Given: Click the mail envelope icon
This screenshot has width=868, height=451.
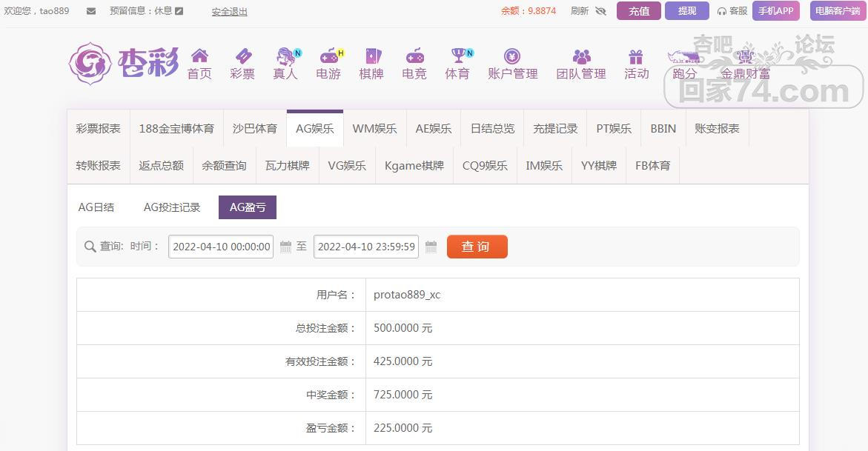Looking at the screenshot, I should coord(91,11).
